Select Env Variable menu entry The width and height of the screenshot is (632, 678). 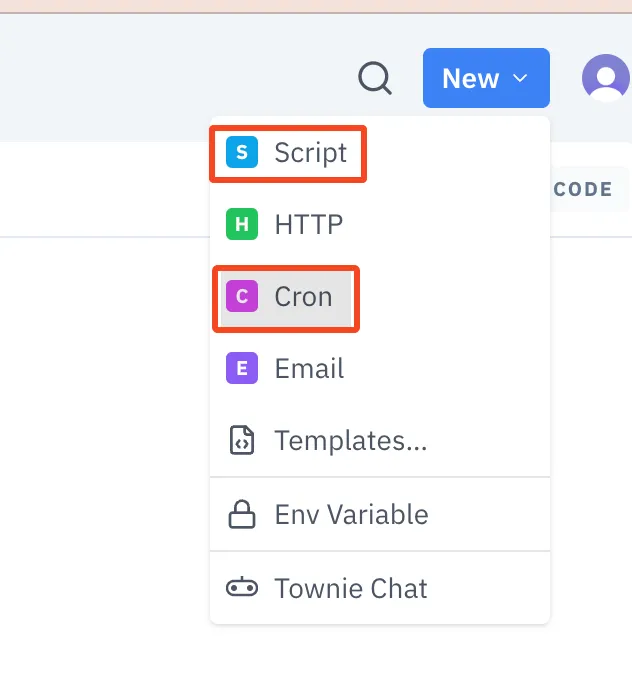click(351, 515)
